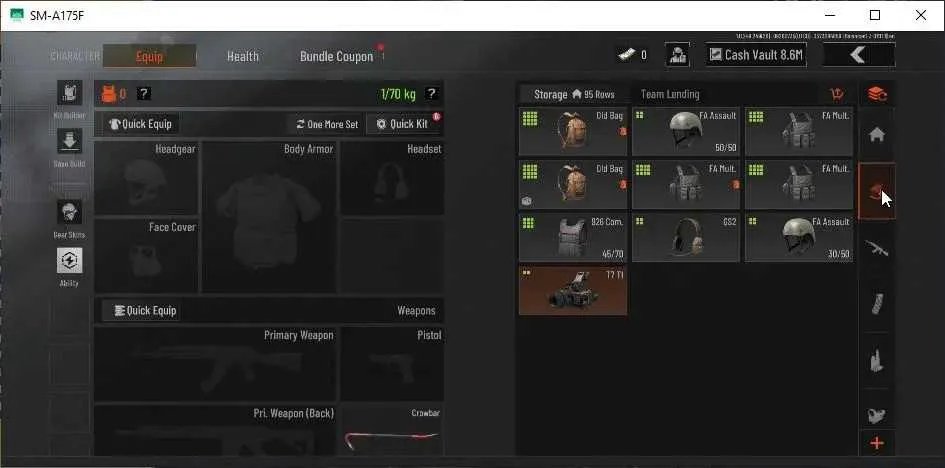Switch to the Health tab

243,56
